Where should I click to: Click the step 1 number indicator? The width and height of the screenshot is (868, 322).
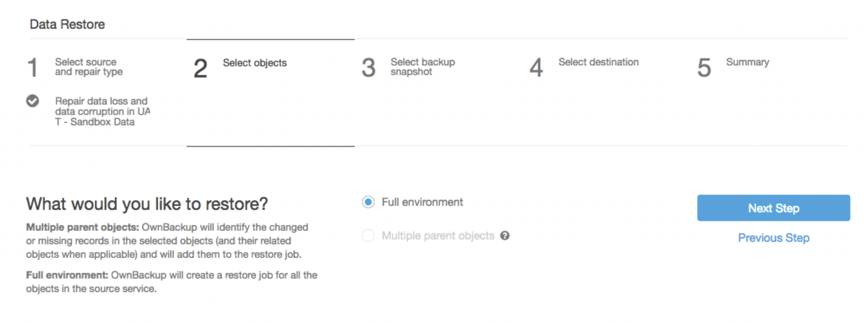click(33, 68)
